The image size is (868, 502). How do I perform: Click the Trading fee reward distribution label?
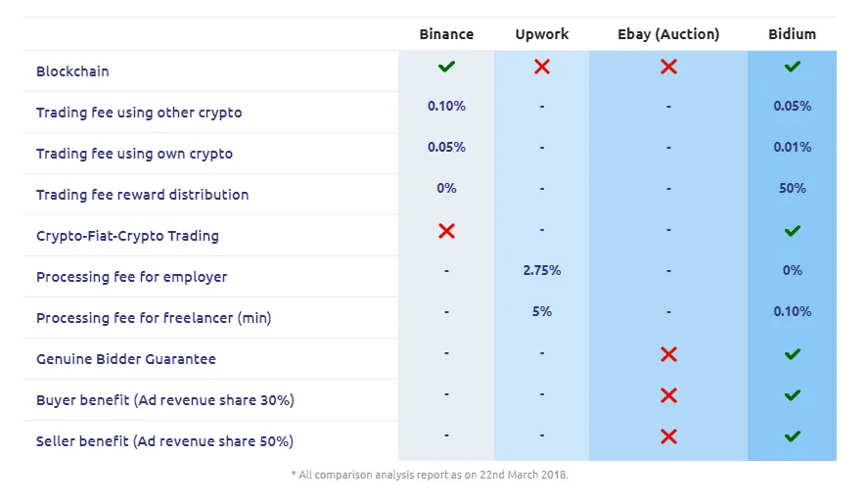[142, 195]
